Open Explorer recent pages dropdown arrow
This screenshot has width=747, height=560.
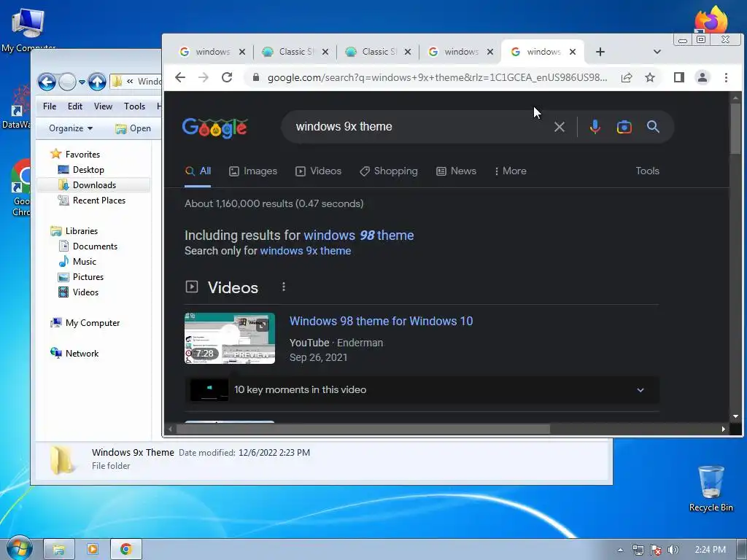pos(82,82)
